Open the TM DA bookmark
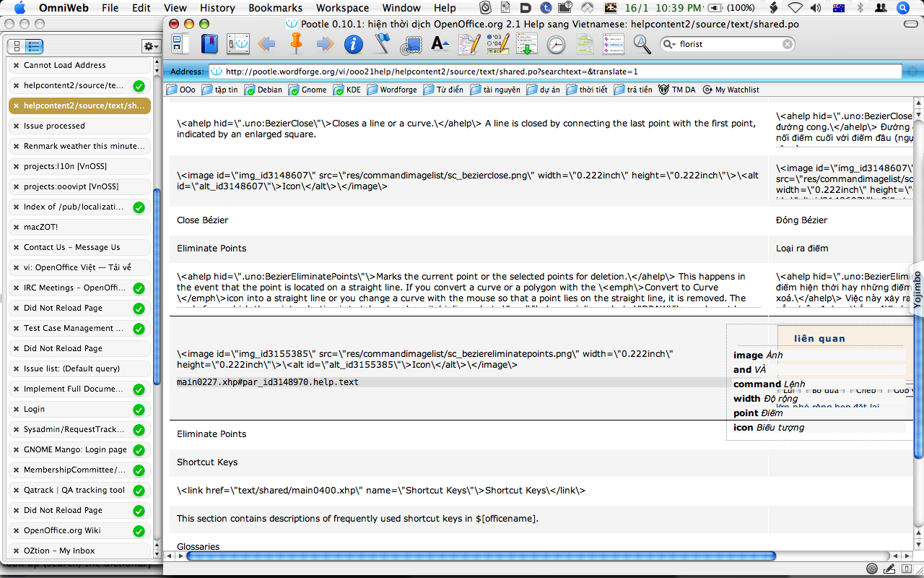The image size is (924, 578). pyautogui.click(x=676, y=90)
